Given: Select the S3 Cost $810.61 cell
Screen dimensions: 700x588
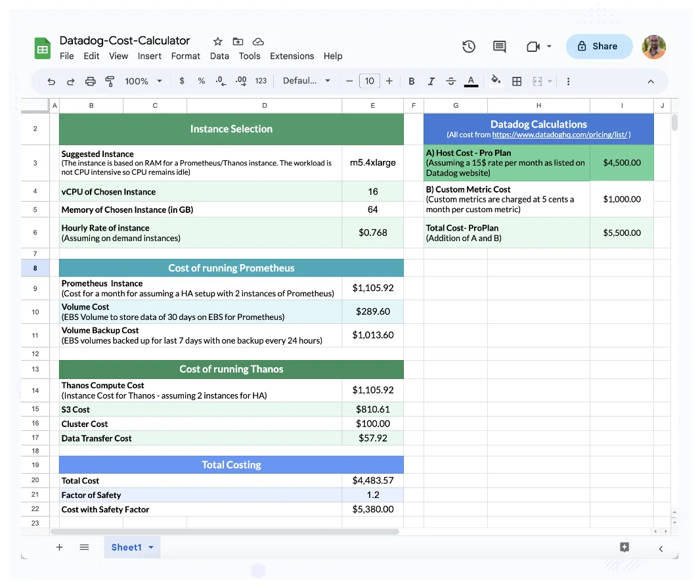Looking at the screenshot, I should click(373, 409).
